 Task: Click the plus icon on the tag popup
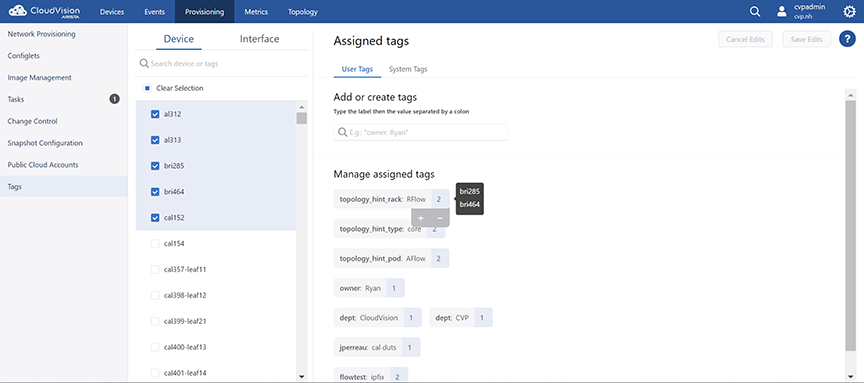[420, 218]
